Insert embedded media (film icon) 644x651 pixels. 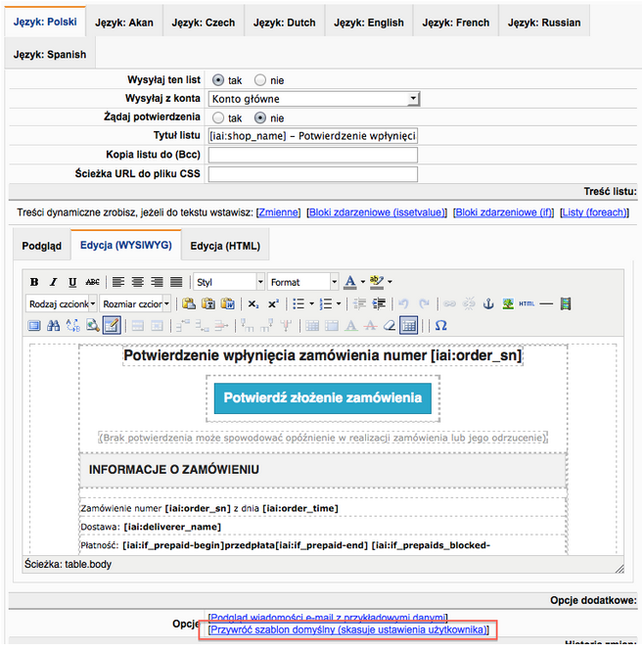(x=566, y=303)
